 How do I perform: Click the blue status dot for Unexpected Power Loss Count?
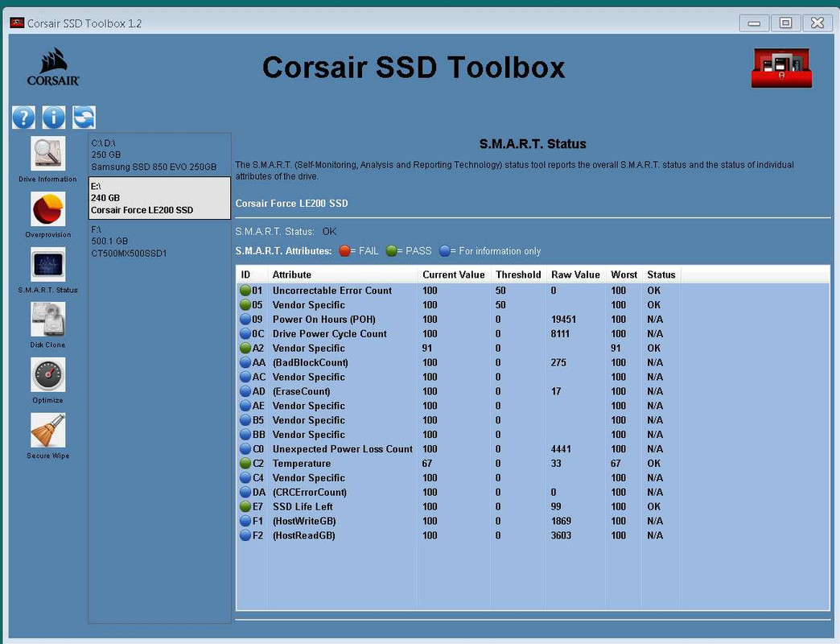pos(245,449)
